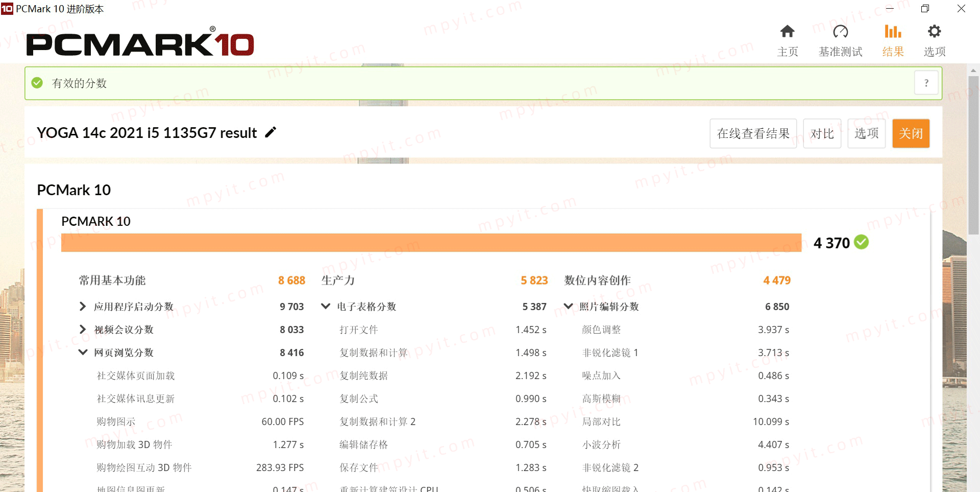
Task: Click the 颜色调整 row
Action: [685, 330]
